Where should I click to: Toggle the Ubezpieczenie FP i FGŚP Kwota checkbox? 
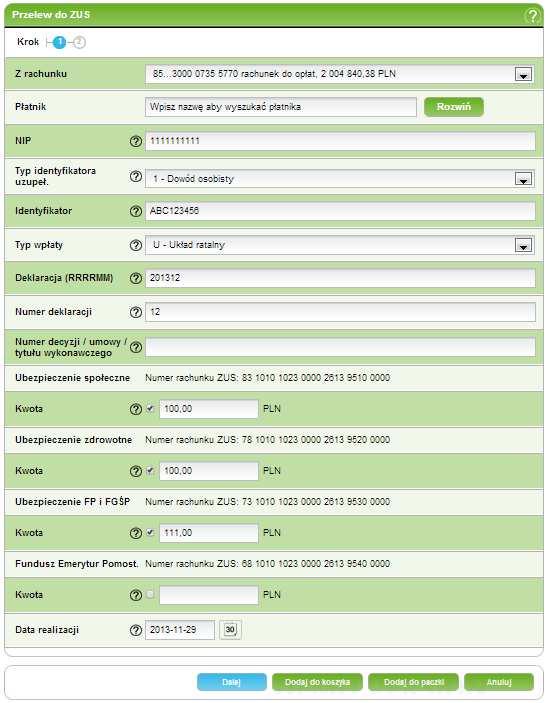click(150, 532)
